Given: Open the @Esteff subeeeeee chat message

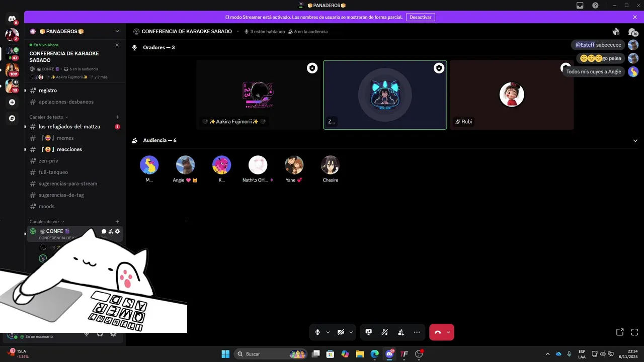Looking at the screenshot, I should tap(598, 45).
